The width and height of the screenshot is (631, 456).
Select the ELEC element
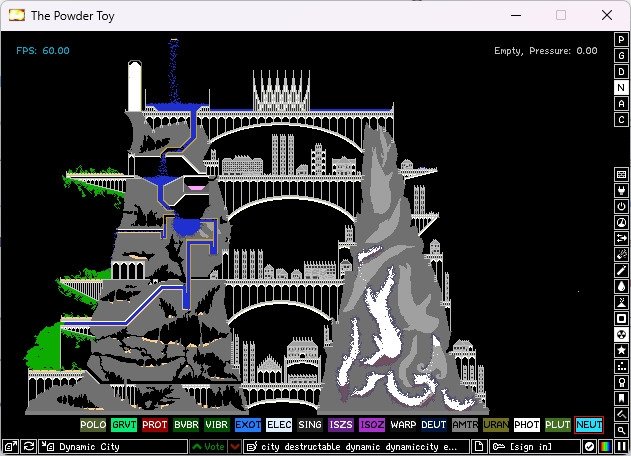[x=279, y=425]
